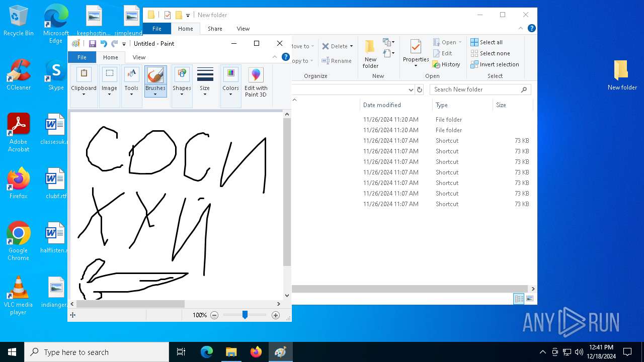
Task: Open the Customize Quick Access Toolbar arrow in Paint
Action: [x=124, y=44]
